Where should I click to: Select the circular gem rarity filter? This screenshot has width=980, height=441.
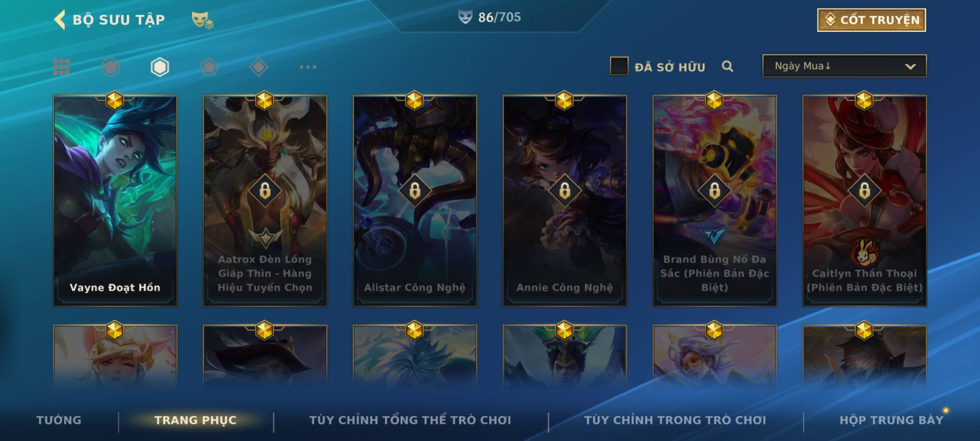pos(111,67)
